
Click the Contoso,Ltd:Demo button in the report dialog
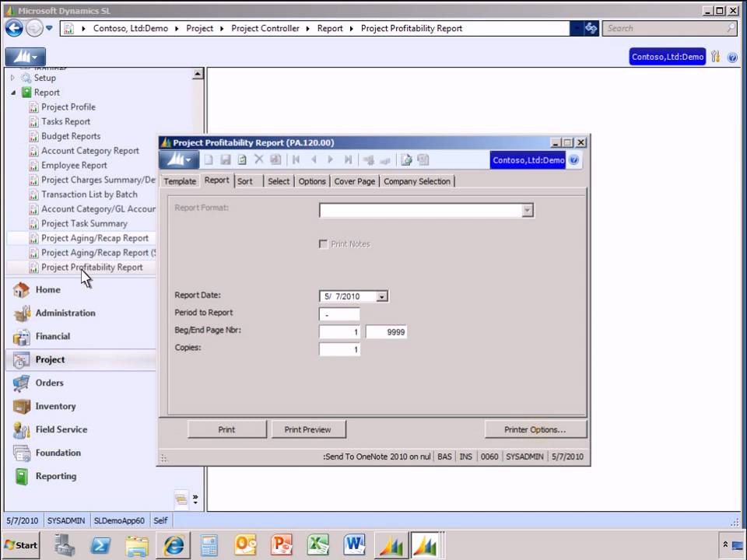point(528,160)
